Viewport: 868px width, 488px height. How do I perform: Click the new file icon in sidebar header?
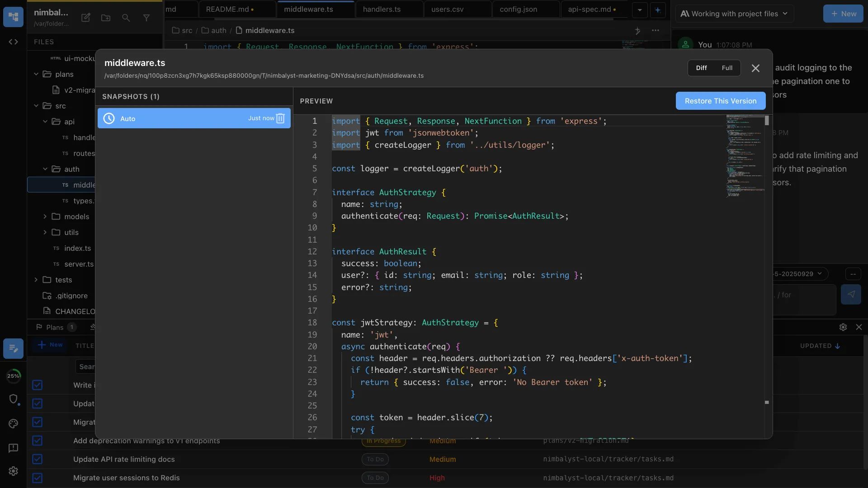(85, 18)
